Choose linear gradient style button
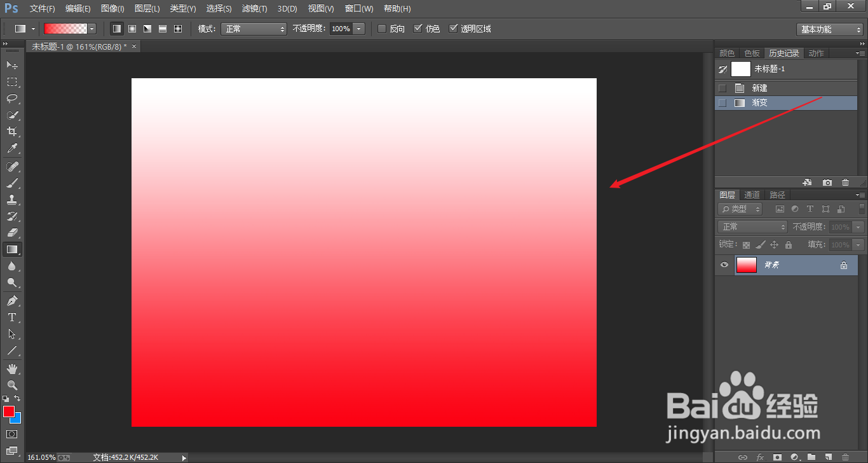 point(116,29)
